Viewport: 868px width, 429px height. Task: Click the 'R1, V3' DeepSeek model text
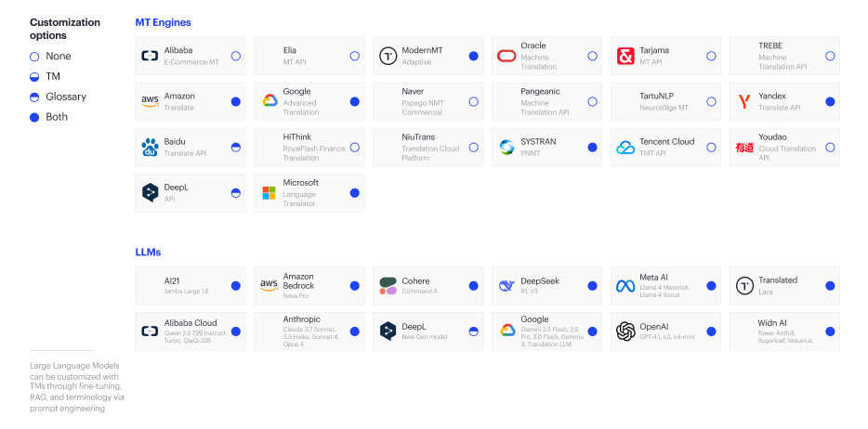530,291
